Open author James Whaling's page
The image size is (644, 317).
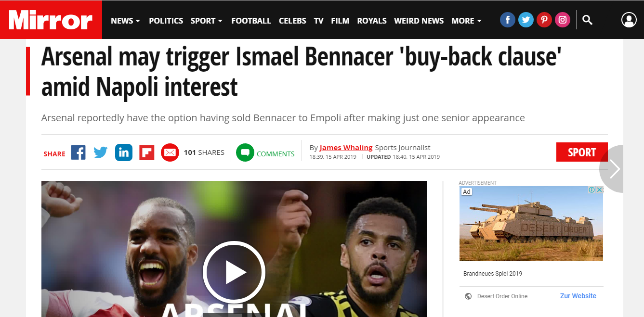click(x=346, y=148)
